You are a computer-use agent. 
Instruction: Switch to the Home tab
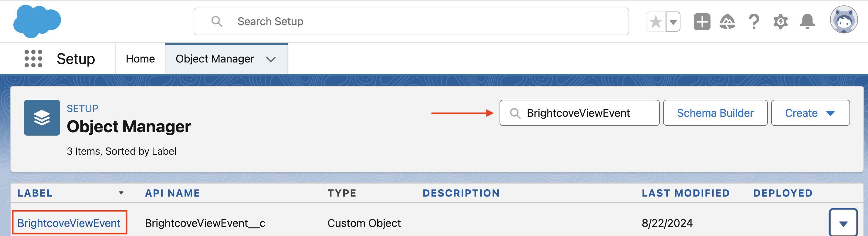pyautogui.click(x=140, y=59)
